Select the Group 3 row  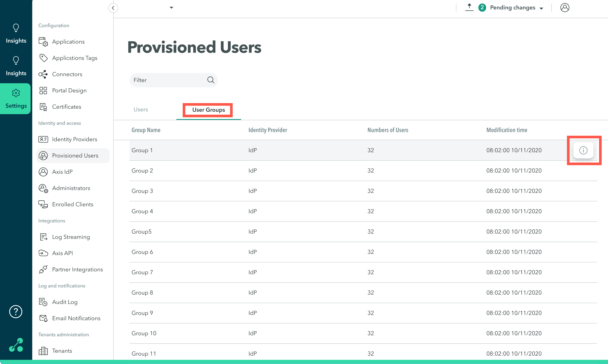[x=363, y=191]
